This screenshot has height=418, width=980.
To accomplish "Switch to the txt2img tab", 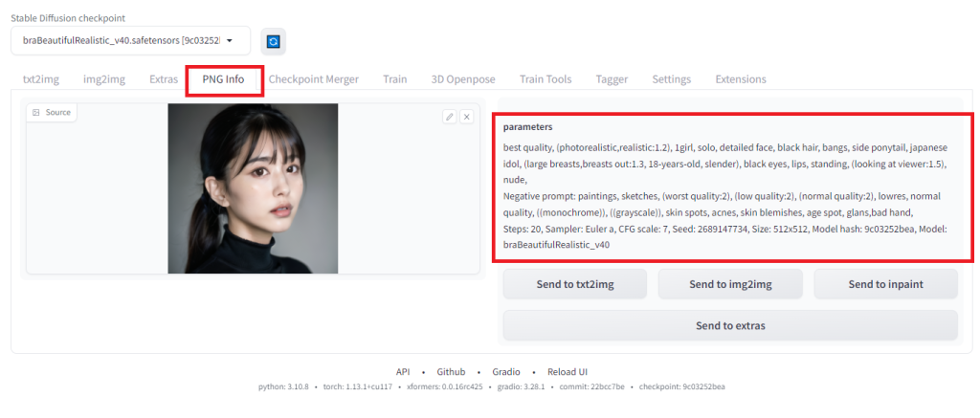I will [x=40, y=79].
